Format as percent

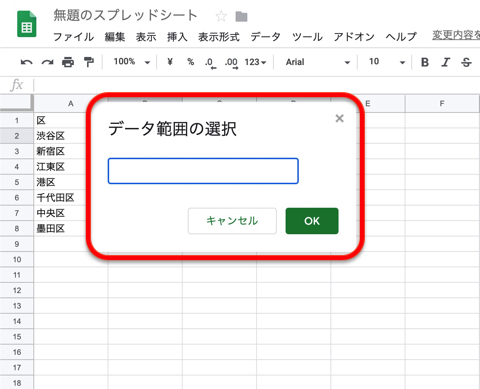pos(191,62)
